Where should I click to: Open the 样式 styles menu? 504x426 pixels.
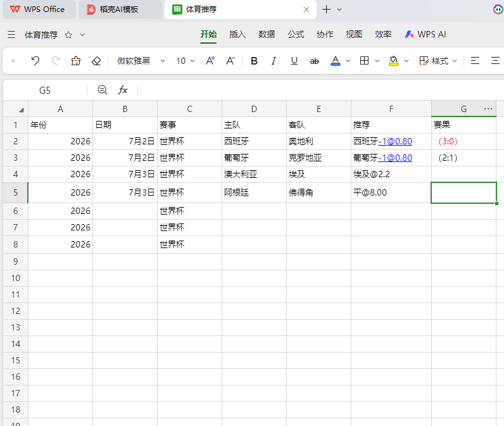pyautogui.click(x=438, y=61)
